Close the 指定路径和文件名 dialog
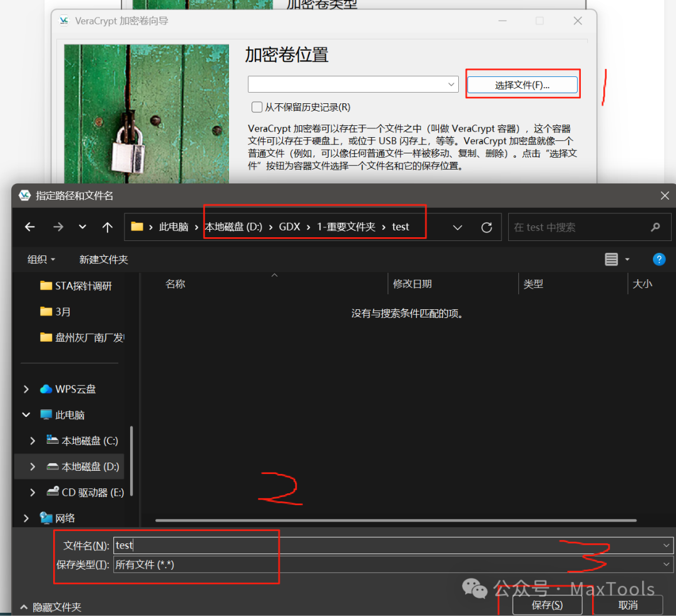 coord(665,196)
